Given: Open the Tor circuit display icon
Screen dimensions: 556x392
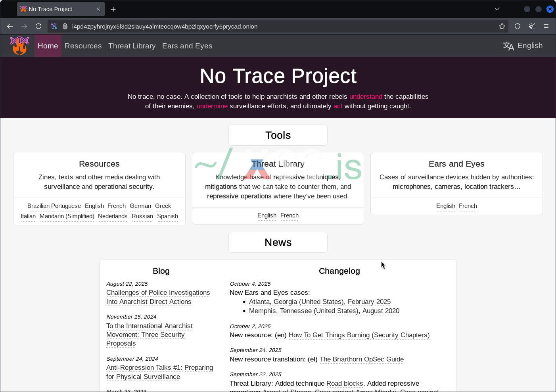Looking at the screenshot, I should pyautogui.click(x=54, y=26).
